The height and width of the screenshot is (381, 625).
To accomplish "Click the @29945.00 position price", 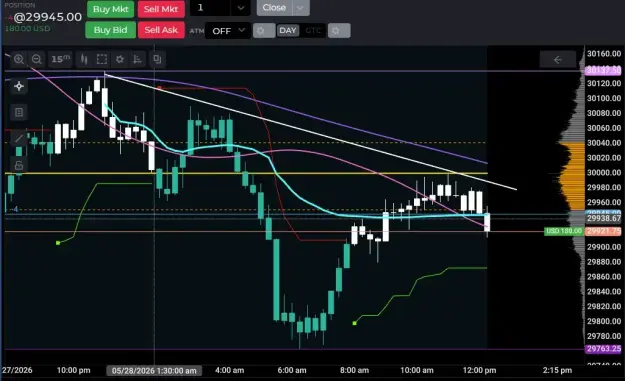I will click(48, 17).
